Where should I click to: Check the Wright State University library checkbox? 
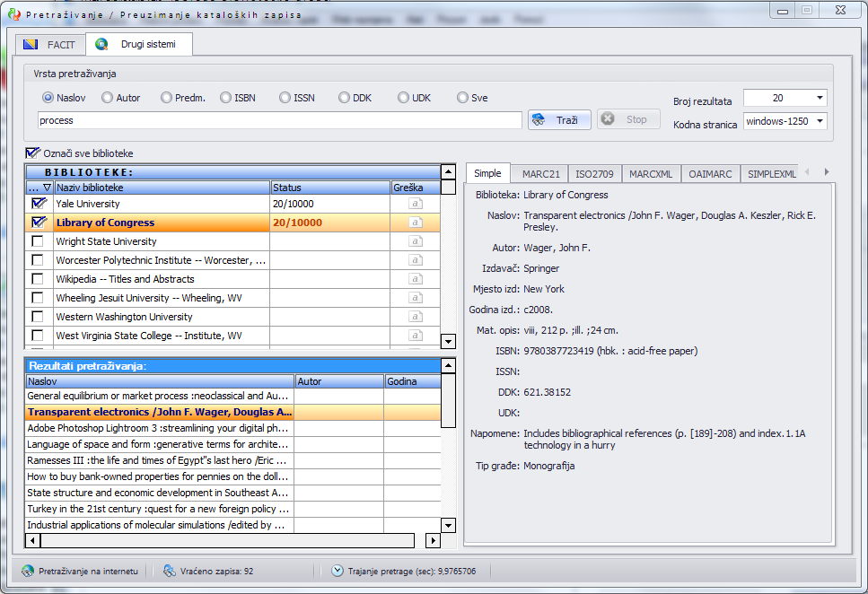[38, 241]
